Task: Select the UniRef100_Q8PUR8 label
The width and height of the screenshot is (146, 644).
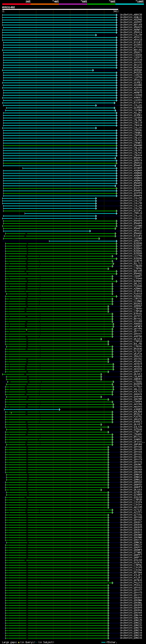Action: pos(131,445)
